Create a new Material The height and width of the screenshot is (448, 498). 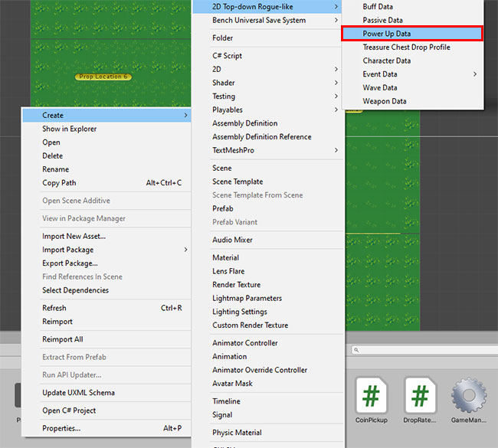click(267, 258)
